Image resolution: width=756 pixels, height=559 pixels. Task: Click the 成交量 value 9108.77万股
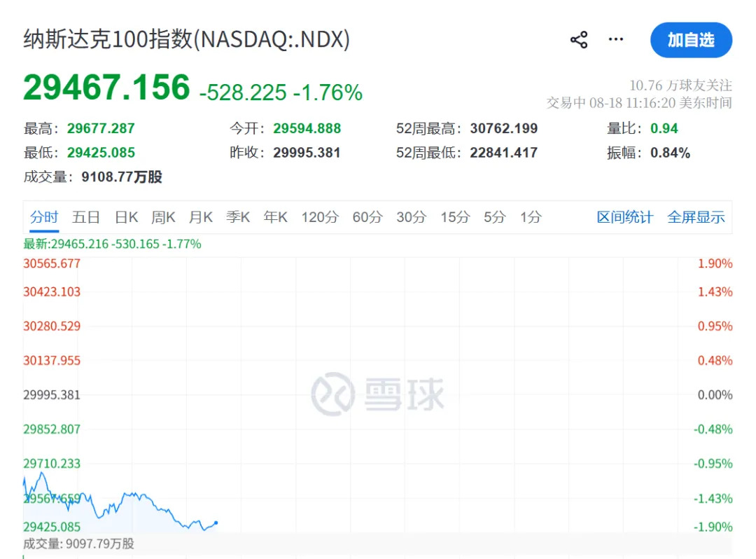[122, 177]
